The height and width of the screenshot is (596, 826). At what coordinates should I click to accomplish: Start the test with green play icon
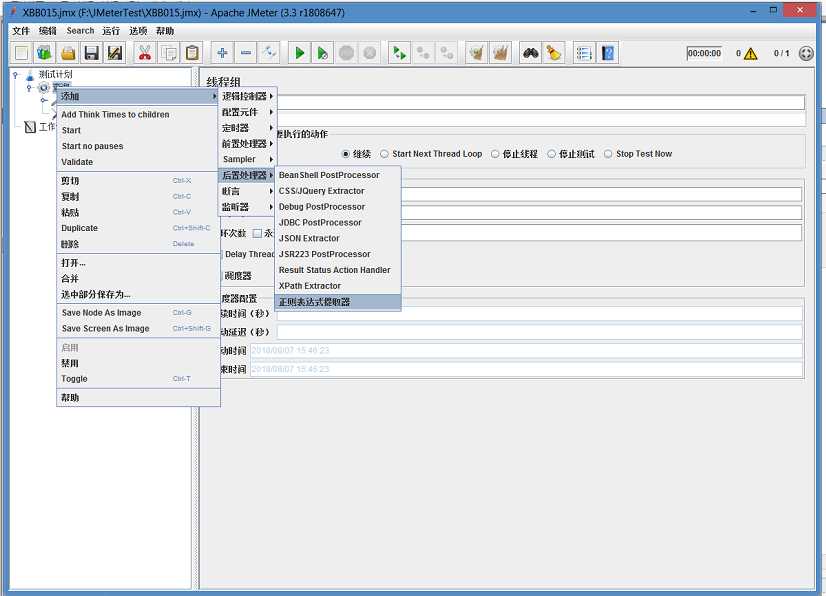(x=299, y=53)
